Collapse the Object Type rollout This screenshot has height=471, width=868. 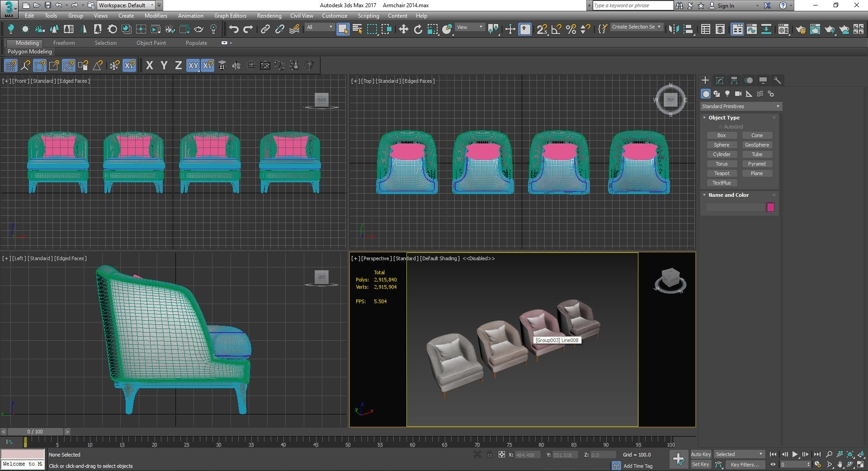click(x=724, y=118)
